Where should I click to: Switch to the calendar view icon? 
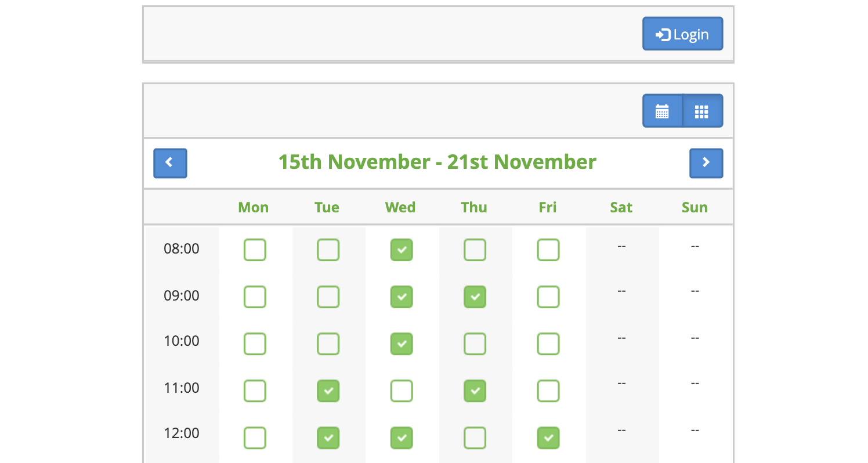pos(662,111)
